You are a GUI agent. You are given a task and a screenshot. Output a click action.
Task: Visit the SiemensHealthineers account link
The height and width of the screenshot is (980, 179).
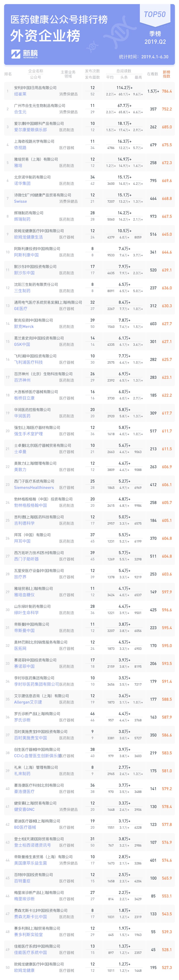point(34,487)
